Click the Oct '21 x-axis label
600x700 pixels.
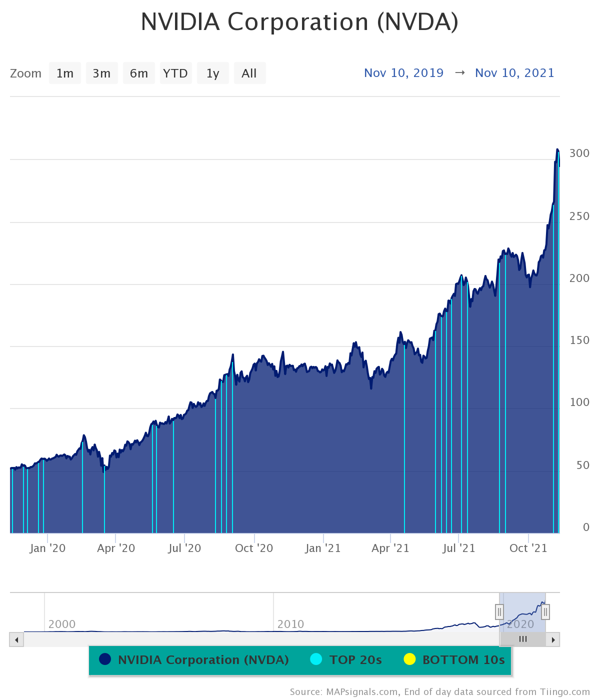point(528,548)
